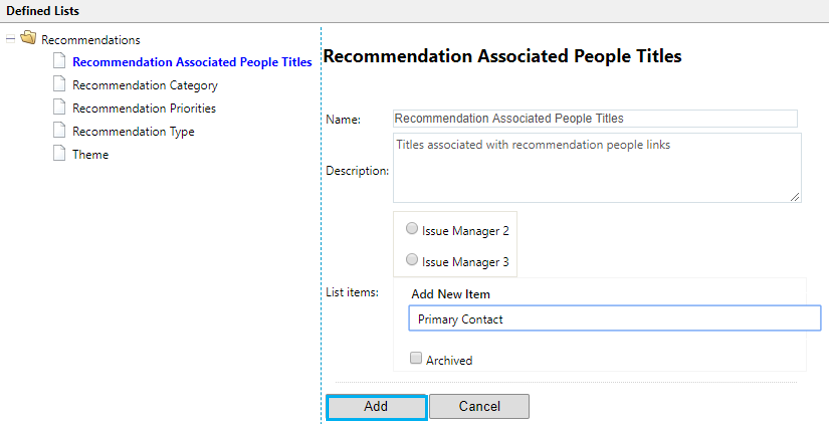Open the Recommendation Priorities list
Screen dimensions: 829x424
[x=144, y=109]
